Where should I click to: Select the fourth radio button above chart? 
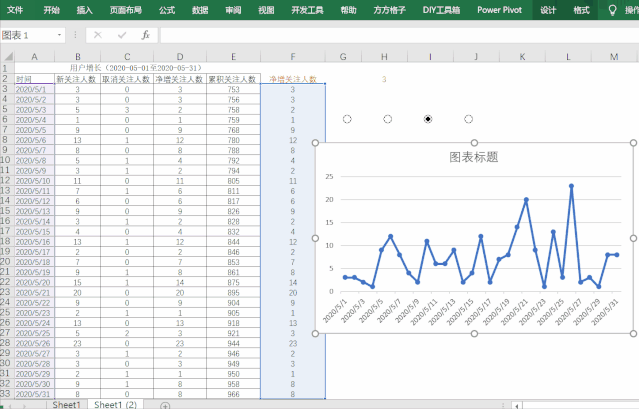(468, 119)
